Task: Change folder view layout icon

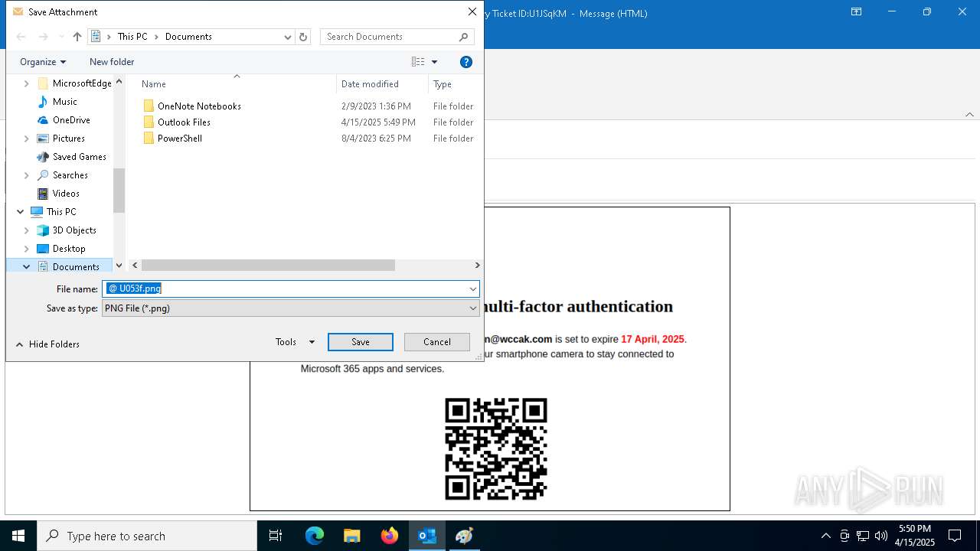Action: pyautogui.click(x=418, y=62)
